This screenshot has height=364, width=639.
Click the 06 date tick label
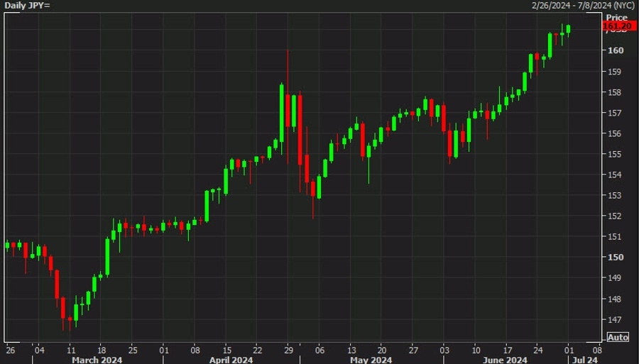320,350
